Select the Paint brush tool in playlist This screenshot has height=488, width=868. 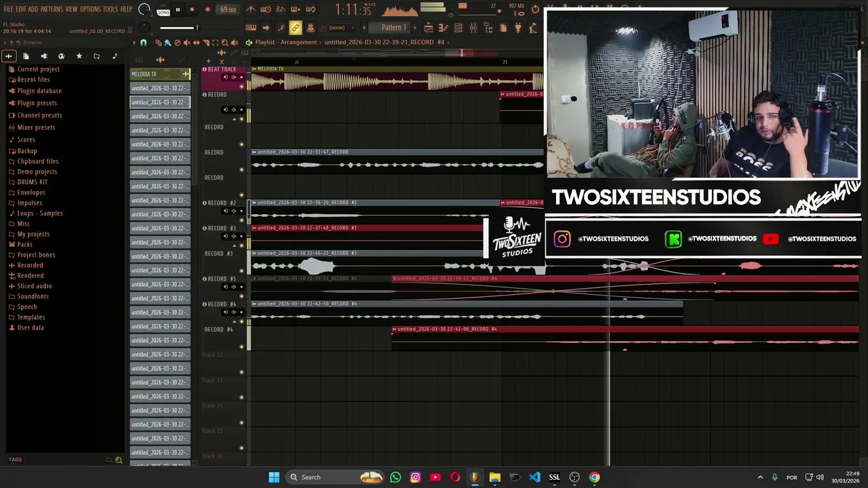[167, 42]
